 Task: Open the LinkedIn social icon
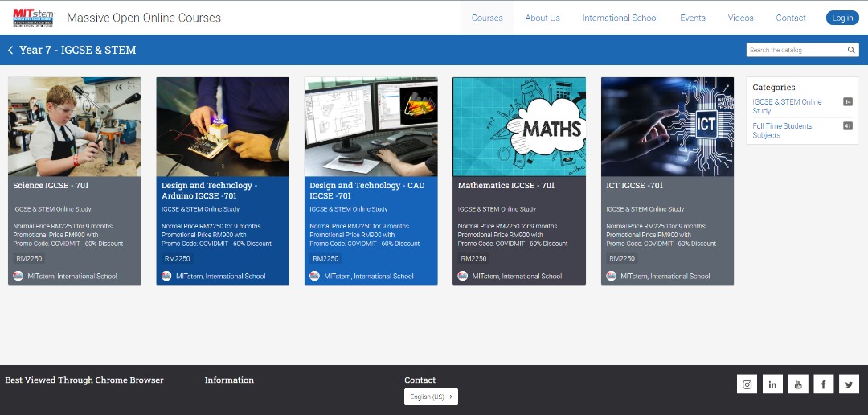pyautogui.click(x=772, y=384)
